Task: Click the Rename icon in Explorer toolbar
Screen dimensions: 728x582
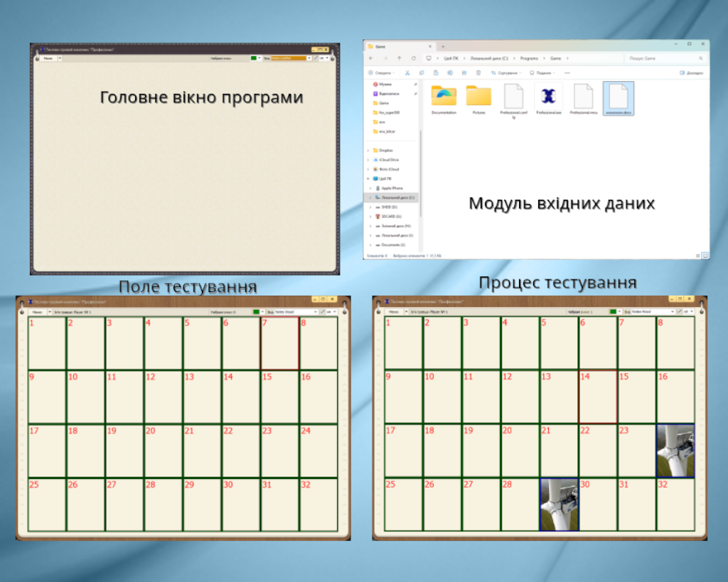Action: 450,73
